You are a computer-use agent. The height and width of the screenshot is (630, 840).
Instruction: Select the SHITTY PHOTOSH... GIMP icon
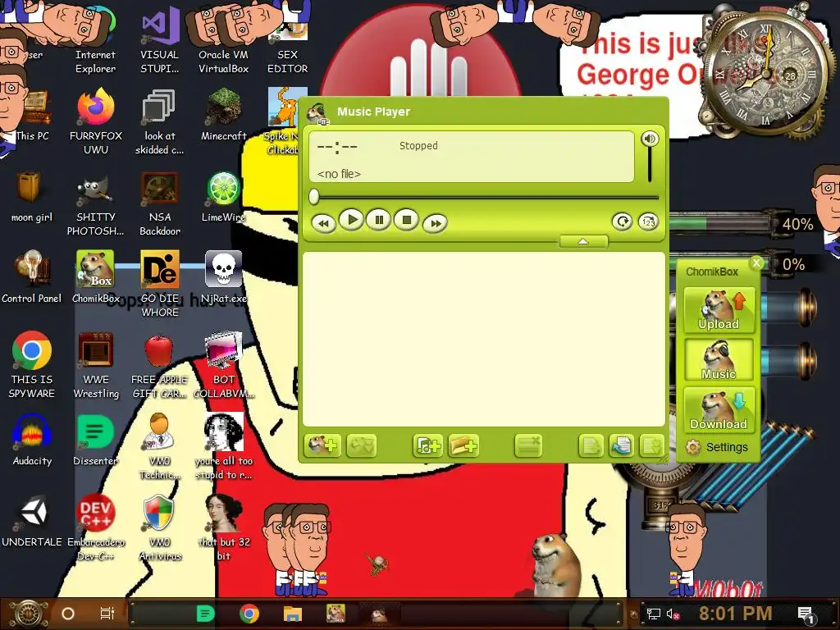[95, 203]
